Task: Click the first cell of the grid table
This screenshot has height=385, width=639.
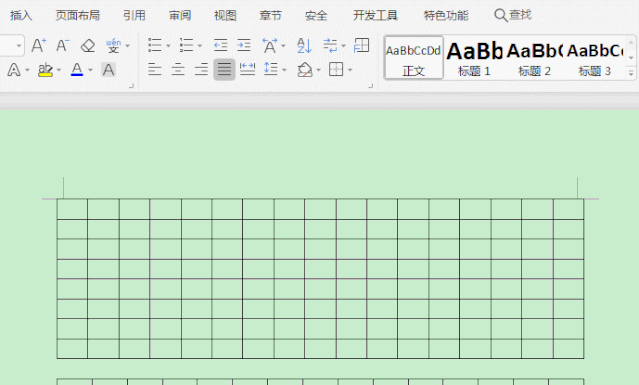Action: pos(72,209)
